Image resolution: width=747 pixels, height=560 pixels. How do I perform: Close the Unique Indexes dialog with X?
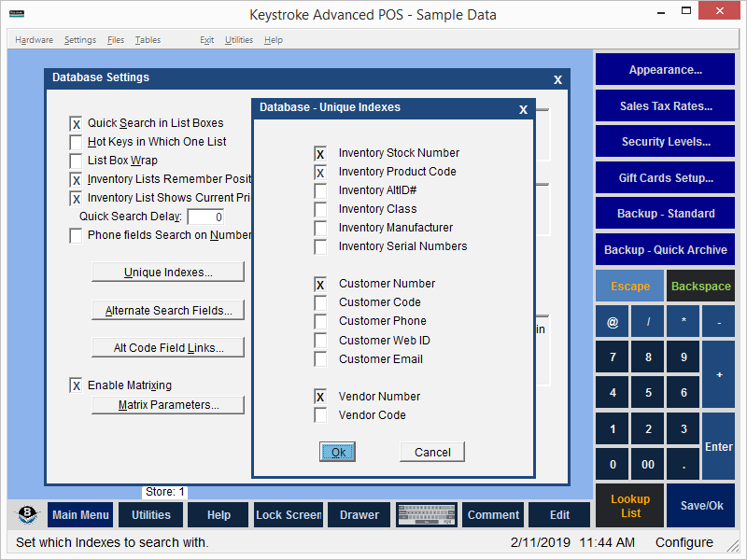click(524, 109)
